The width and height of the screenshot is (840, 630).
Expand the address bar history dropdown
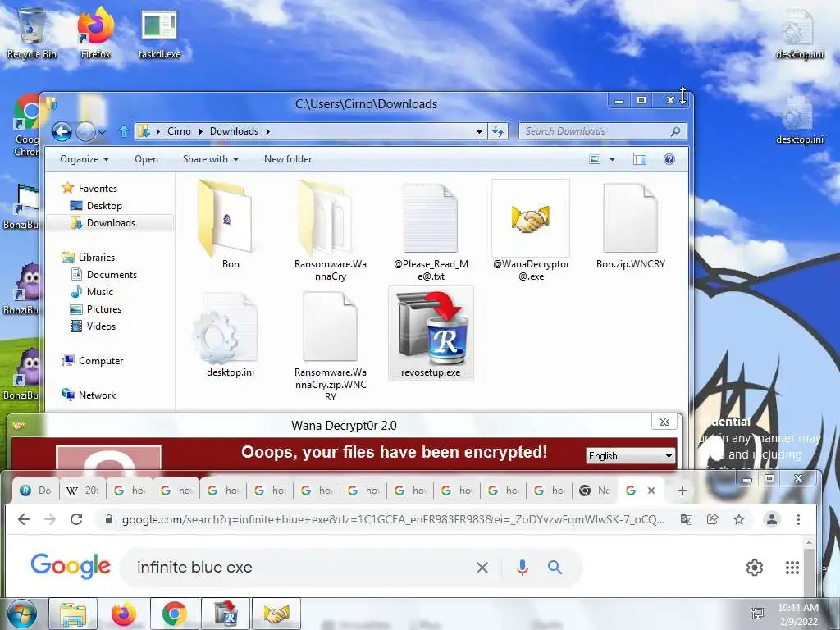tap(479, 131)
